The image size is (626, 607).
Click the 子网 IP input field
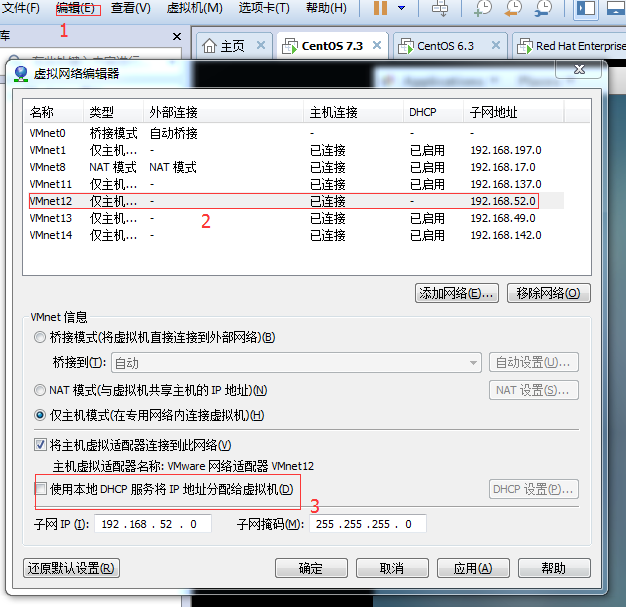(x=153, y=524)
